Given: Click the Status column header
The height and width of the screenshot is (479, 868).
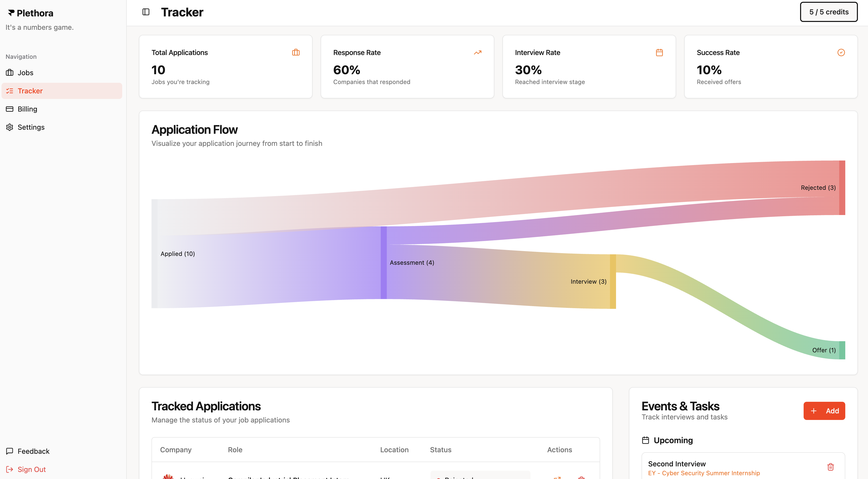Looking at the screenshot, I should coord(440,450).
